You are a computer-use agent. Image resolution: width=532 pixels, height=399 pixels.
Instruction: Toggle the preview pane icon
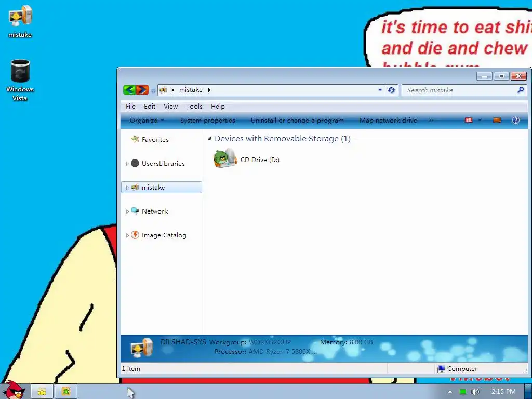pyautogui.click(x=497, y=120)
